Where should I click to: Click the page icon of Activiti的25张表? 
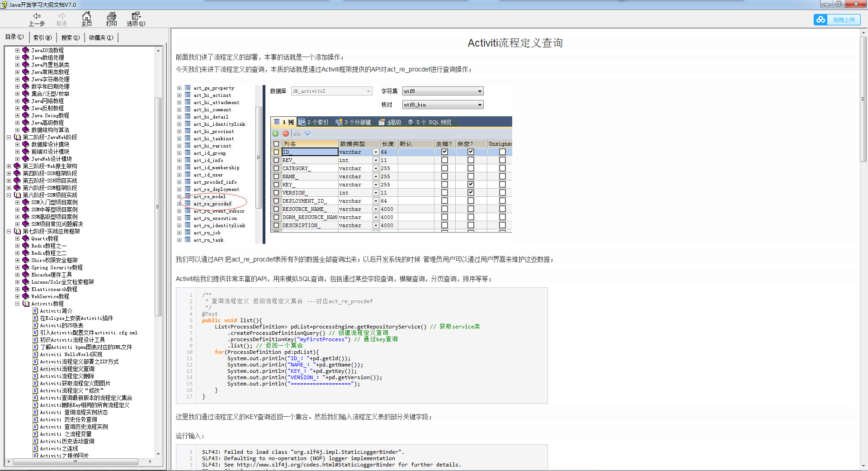[35, 325]
